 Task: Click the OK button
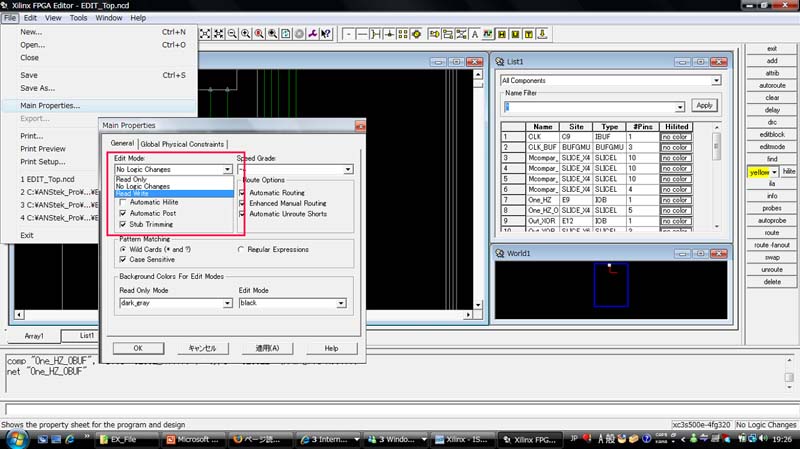(x=138, y=348)
